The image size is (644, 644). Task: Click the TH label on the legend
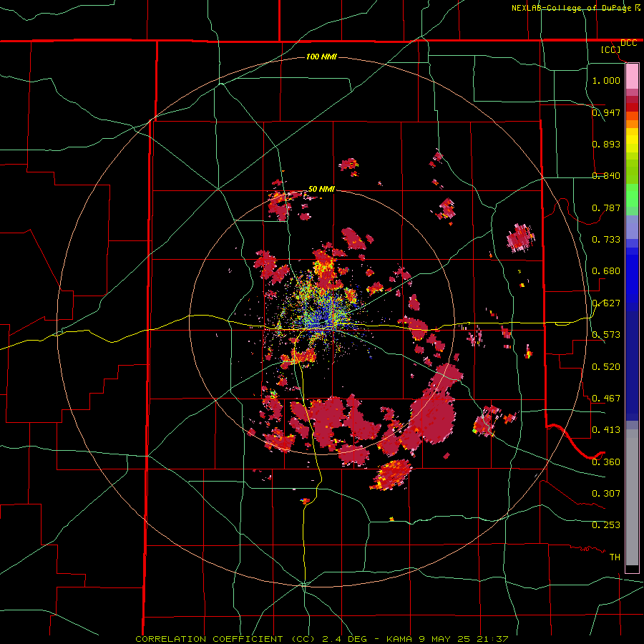615,557
